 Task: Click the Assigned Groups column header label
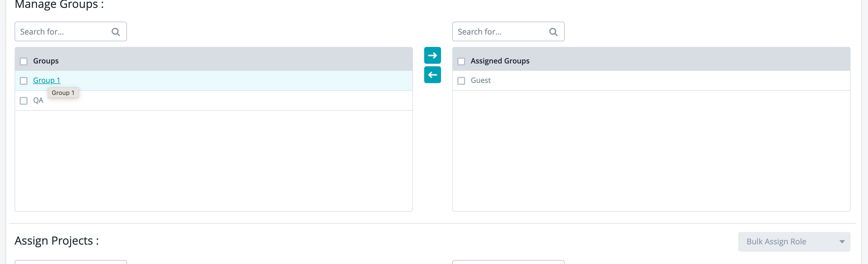(500, 61)
